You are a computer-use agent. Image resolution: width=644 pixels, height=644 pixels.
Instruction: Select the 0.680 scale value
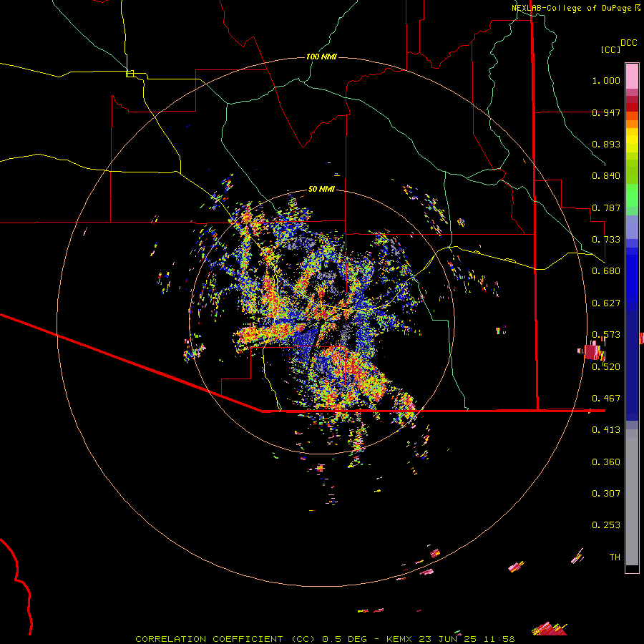pos(606,271)
